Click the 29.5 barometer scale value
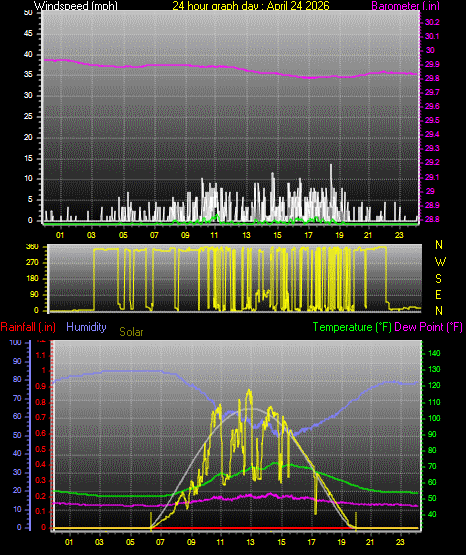466x555 pixels. pos(432,120)
